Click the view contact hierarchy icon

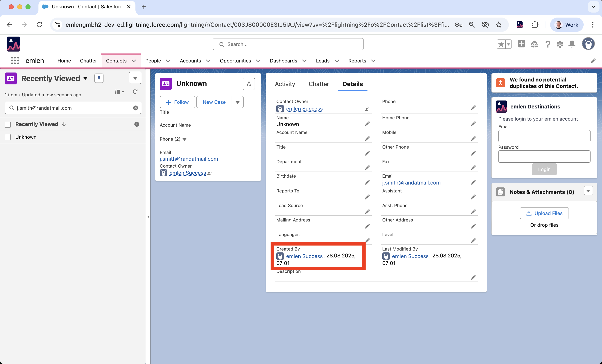click(x=249, y=84)
